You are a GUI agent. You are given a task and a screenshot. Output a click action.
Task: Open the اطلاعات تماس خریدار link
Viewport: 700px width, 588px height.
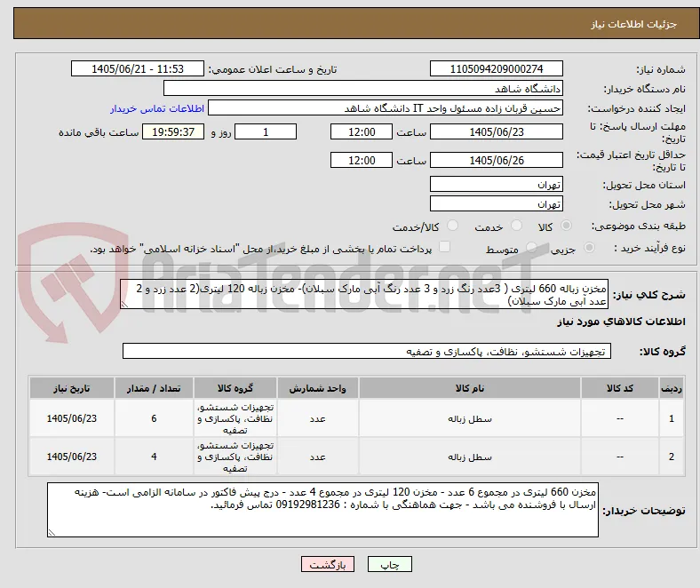157,108
